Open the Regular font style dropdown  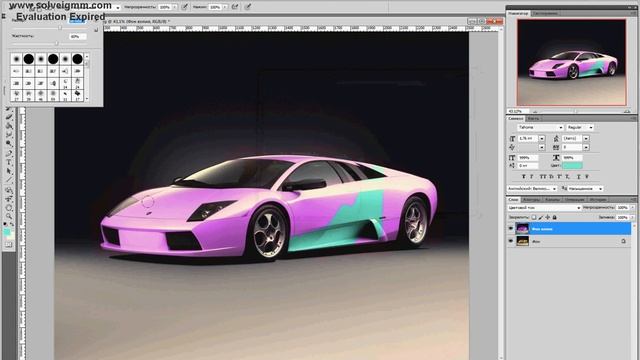pos(591,128)
